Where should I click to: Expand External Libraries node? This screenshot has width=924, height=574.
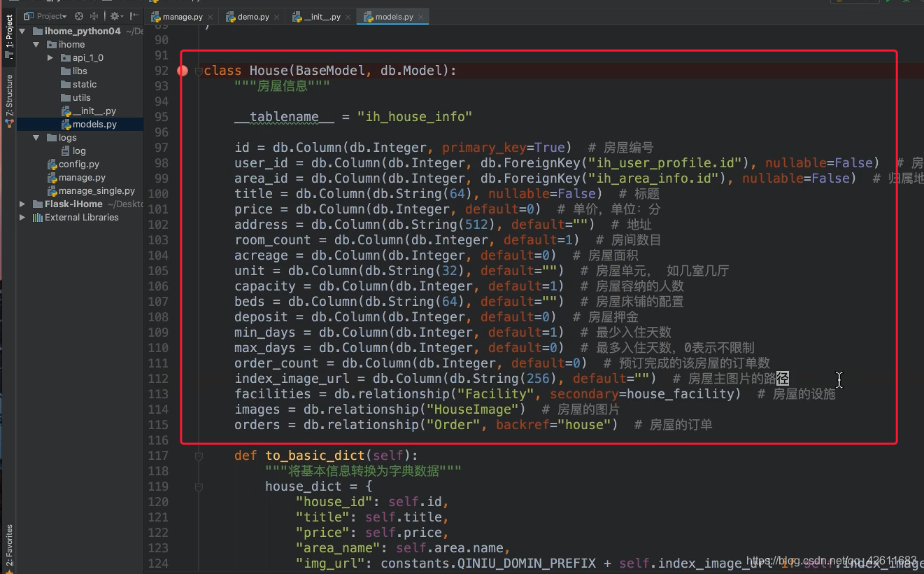22,218
